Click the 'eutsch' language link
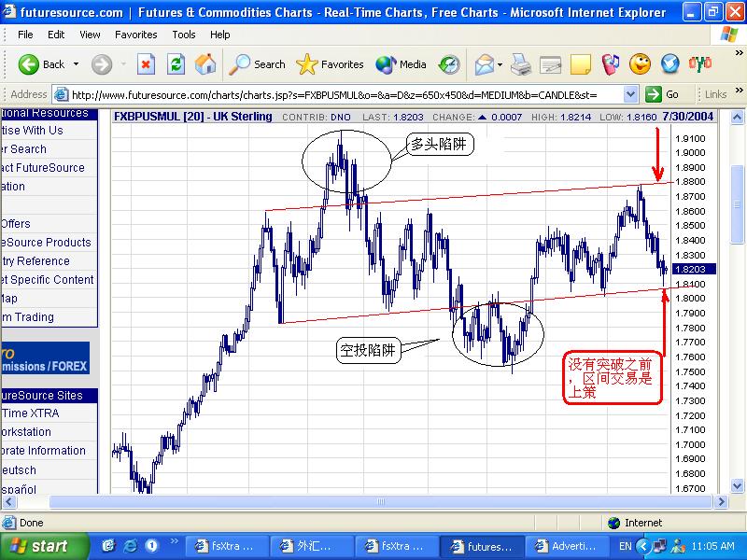 (x=18, y=470)
